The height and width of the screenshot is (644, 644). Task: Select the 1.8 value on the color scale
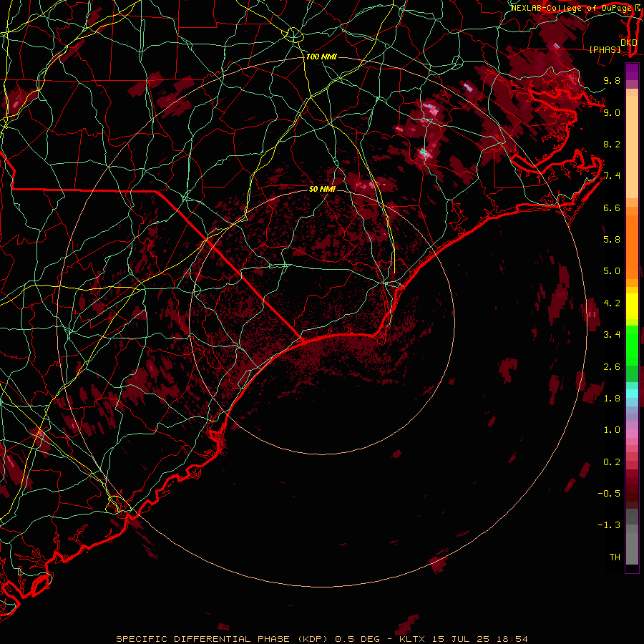[x=612, y=399]
